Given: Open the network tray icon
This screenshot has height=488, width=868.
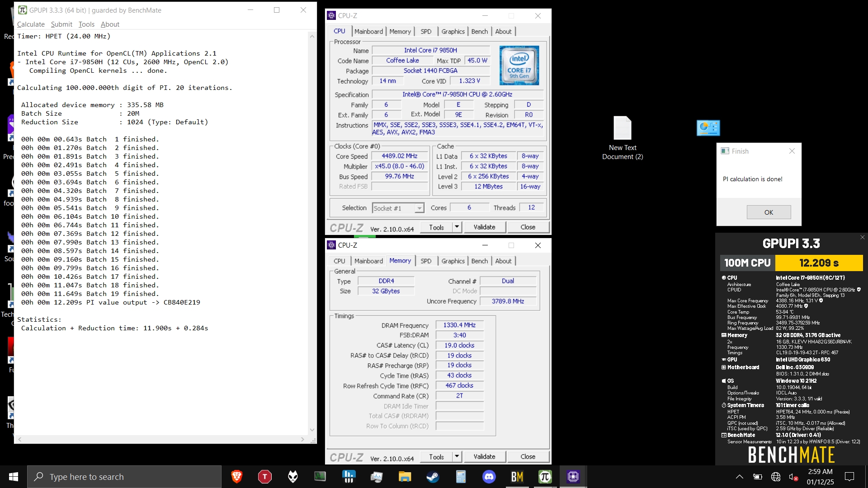Looking at the screenshot, I should [x=776, y=477].
